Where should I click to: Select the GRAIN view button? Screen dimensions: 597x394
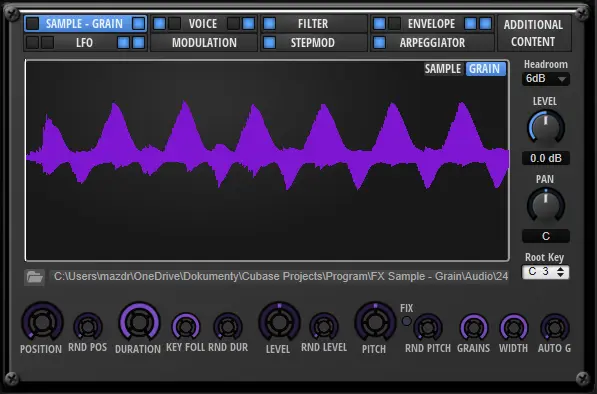point(485,69)
